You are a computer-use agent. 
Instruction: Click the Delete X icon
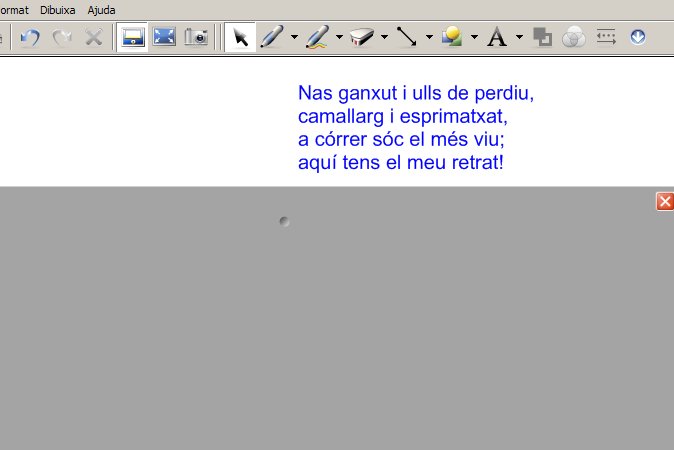(x=94, y=37)
